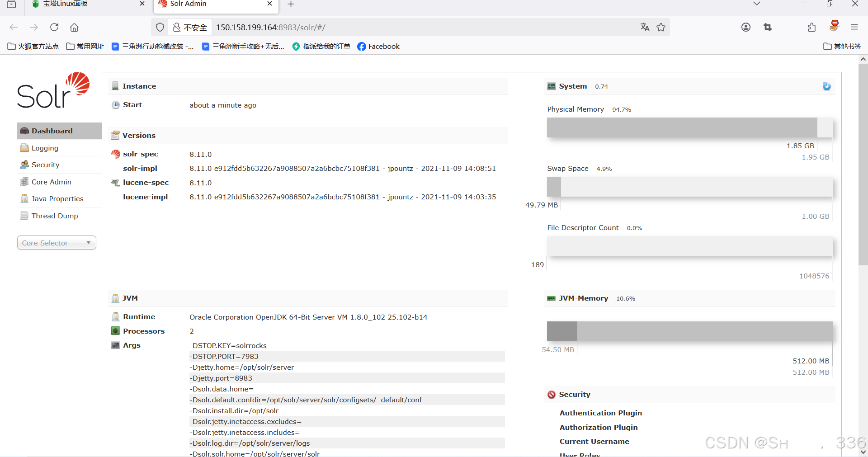Image resolution: width=868 pixels, height=457 pixels.
Task: Click the Args terminal icon
Action: (x=116, y=345)
